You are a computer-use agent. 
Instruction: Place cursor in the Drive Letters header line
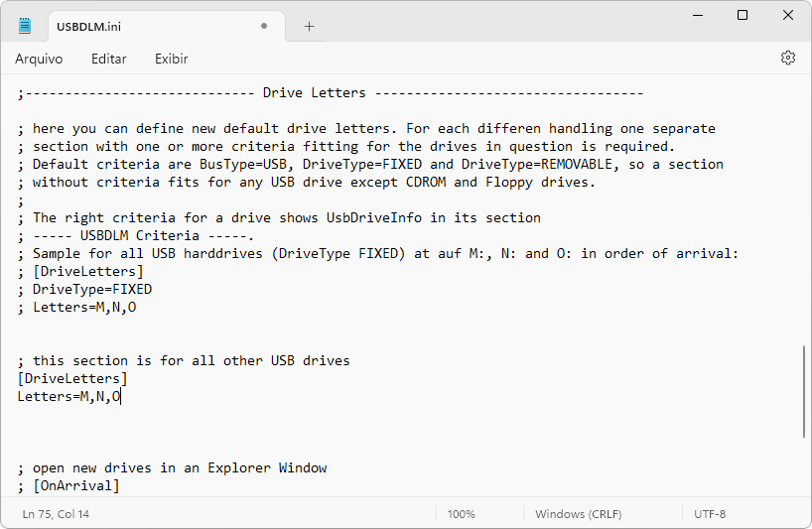331,93
